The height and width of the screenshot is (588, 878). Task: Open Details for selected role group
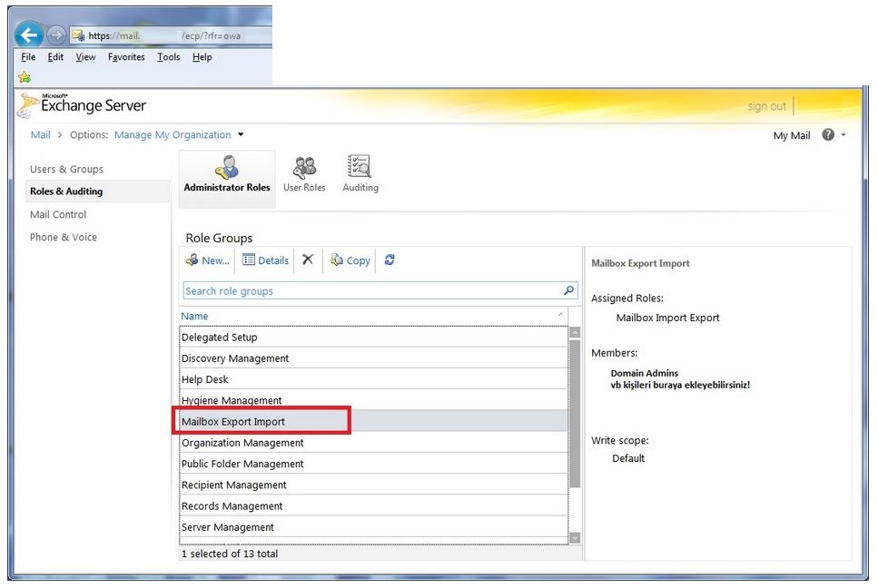(x=265, y=260)
